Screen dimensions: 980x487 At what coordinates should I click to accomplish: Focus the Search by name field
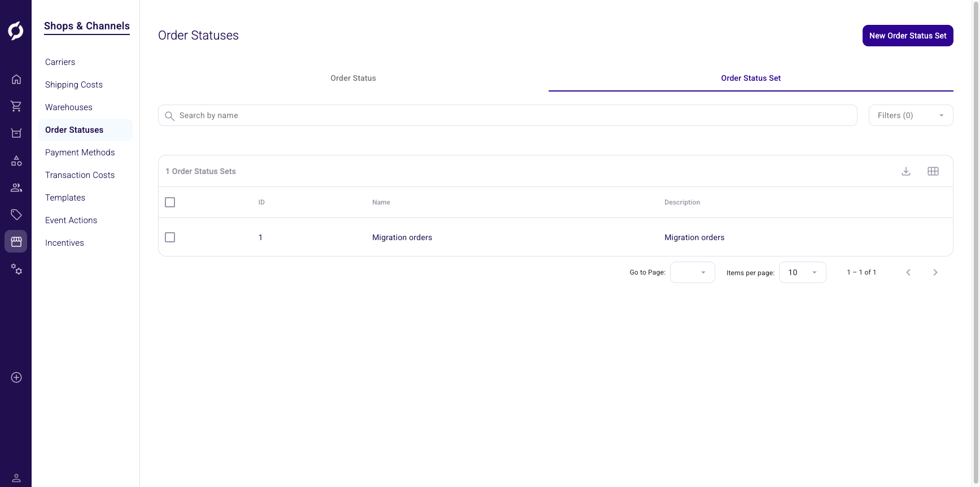pyautogui.click(x=508, y=115)
